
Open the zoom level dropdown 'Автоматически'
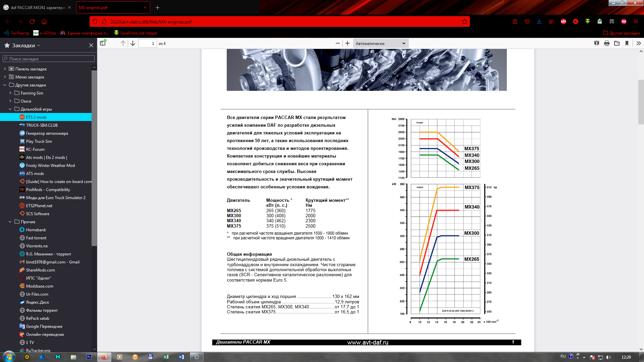381,43
